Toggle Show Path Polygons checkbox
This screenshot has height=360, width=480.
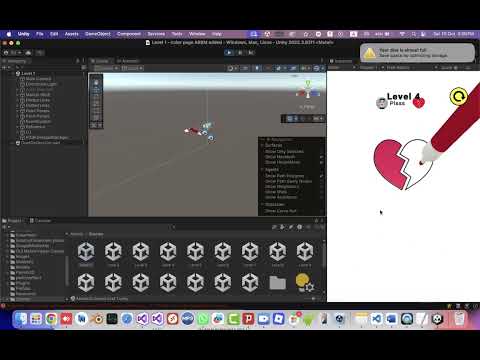coord(322,176)
